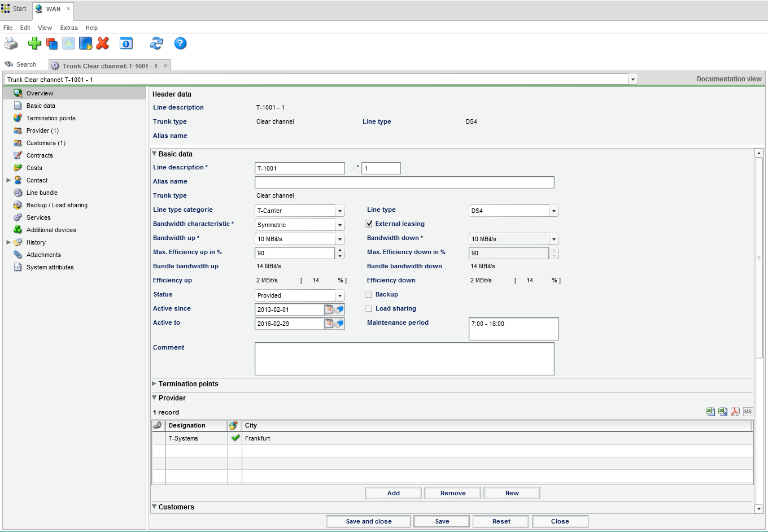Select Contracts in the left navigation
Screen dimensions: 768x532
pos(40,155)
